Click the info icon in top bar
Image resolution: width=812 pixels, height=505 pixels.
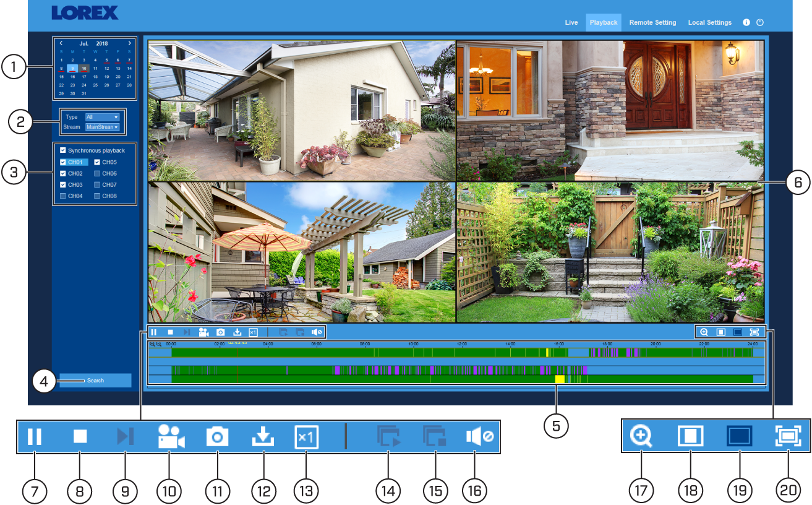coord(746,22)
